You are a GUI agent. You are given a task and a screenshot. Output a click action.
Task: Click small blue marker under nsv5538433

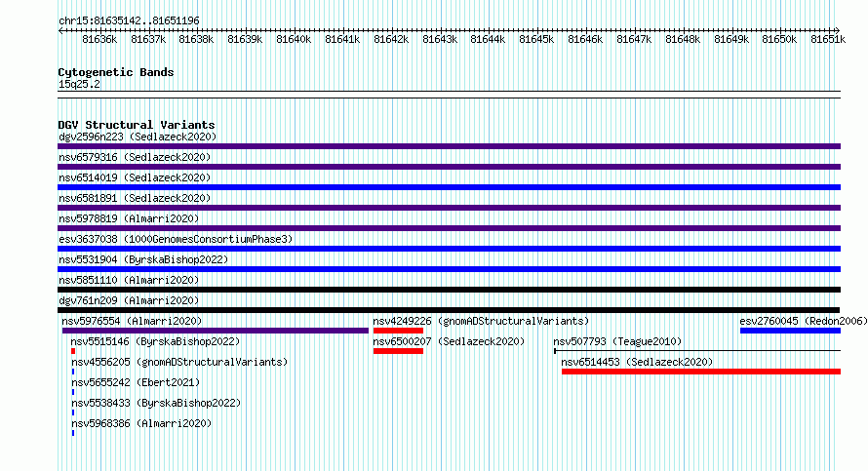pos(73,412)
